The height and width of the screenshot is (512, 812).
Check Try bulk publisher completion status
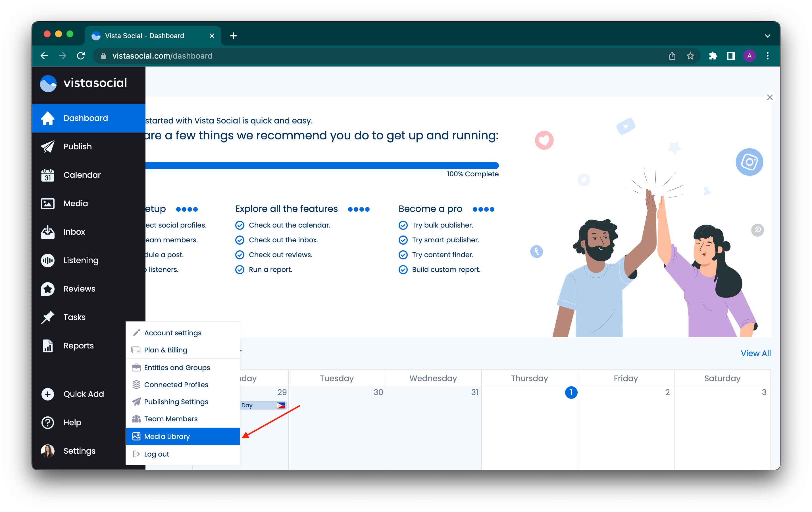[x=403, y=225]
